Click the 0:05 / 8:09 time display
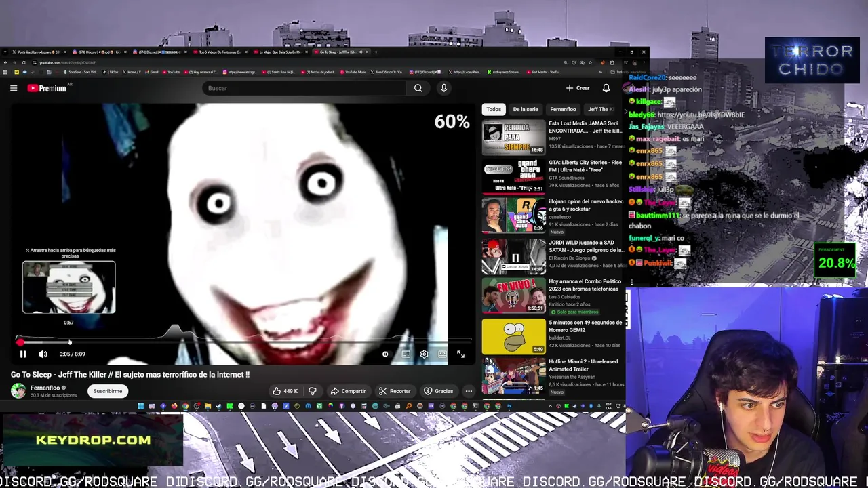 click(x=72, y=354)
